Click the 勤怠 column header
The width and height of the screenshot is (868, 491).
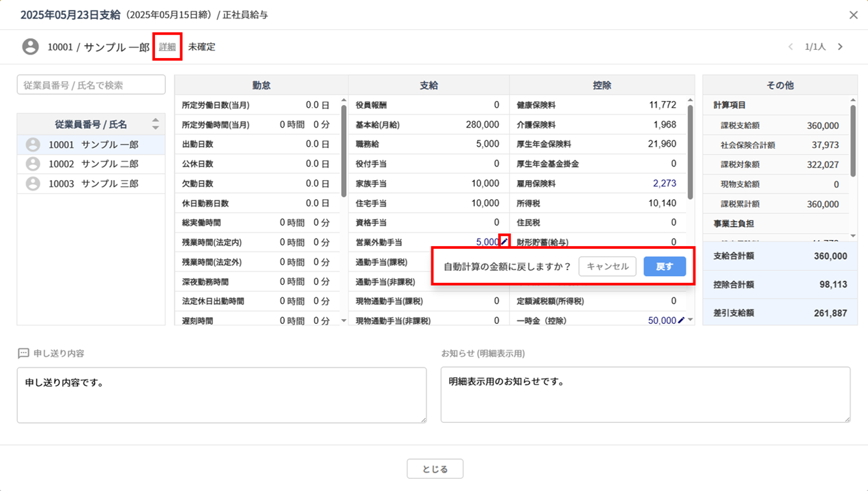click(x=261, y=85)
